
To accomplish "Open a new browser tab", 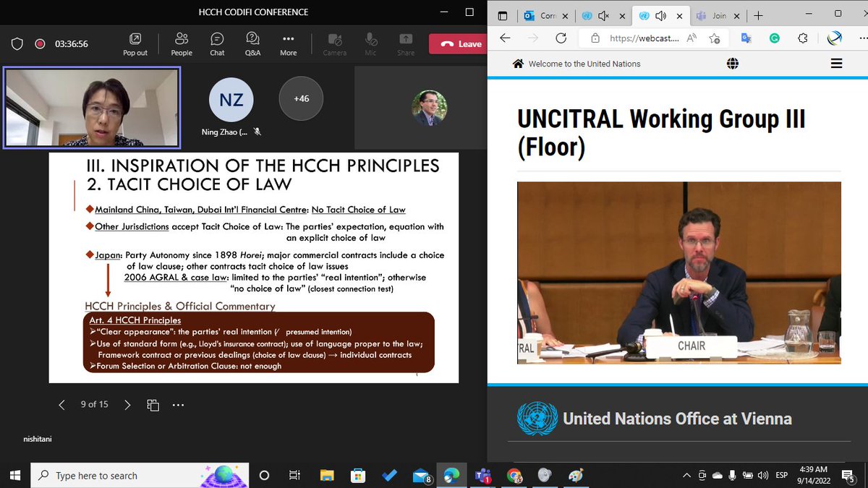I will point(757,15).
